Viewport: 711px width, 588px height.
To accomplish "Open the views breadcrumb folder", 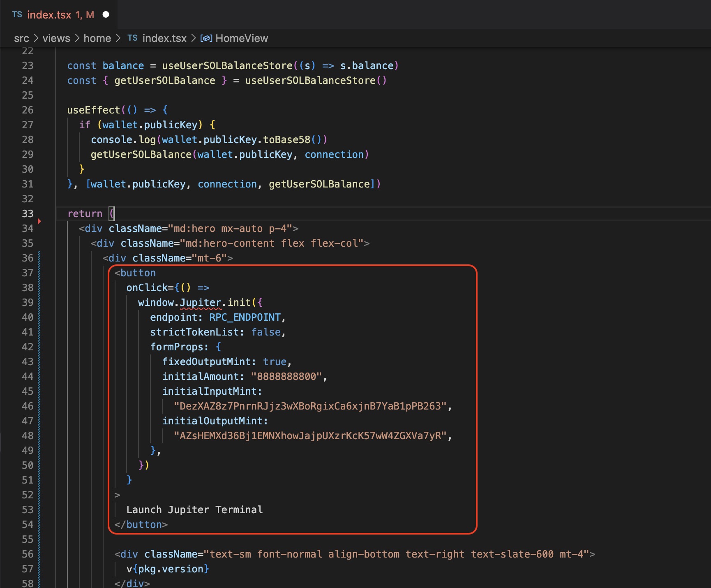I will tap(56, 38).
